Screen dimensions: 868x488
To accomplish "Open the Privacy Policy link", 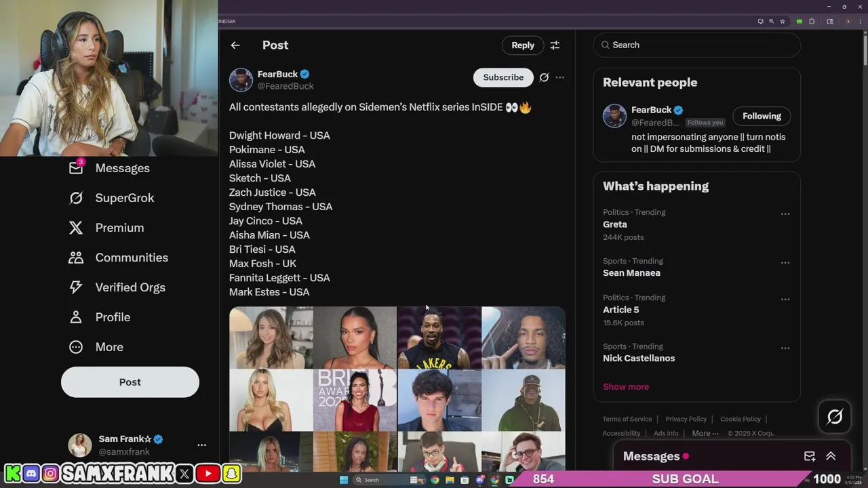I will [686, 419].
